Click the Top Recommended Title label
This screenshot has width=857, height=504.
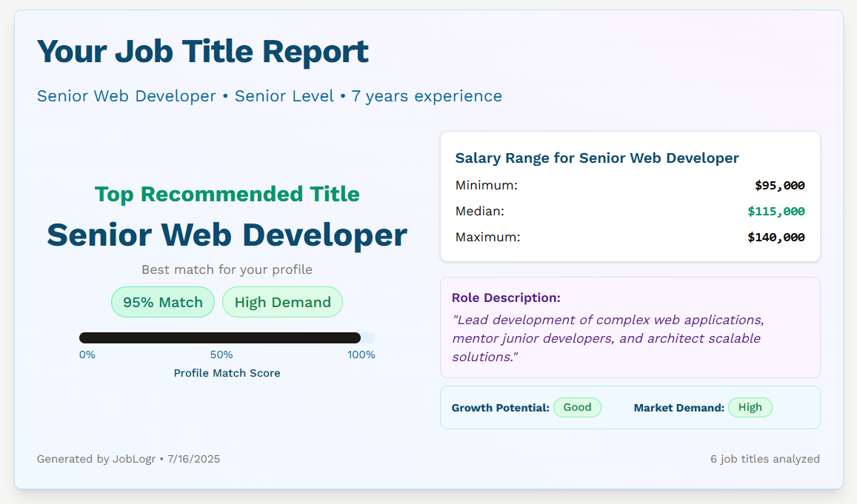click(227, 194)
